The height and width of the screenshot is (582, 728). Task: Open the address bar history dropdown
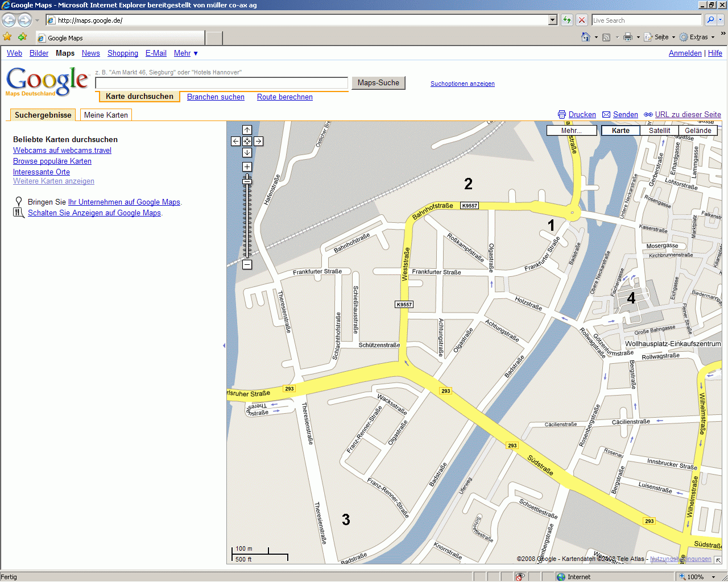[552, 20]
